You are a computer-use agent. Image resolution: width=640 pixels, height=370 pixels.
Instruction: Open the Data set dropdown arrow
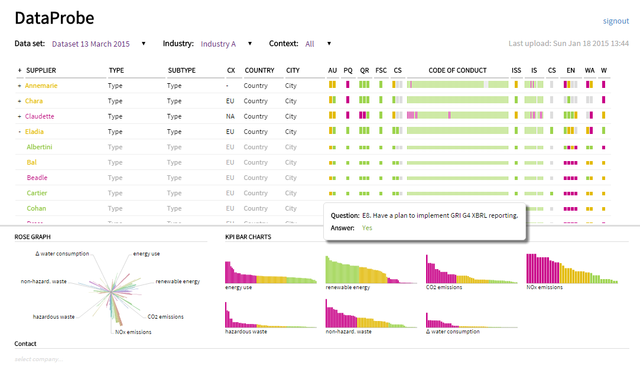tap(144, 44)
